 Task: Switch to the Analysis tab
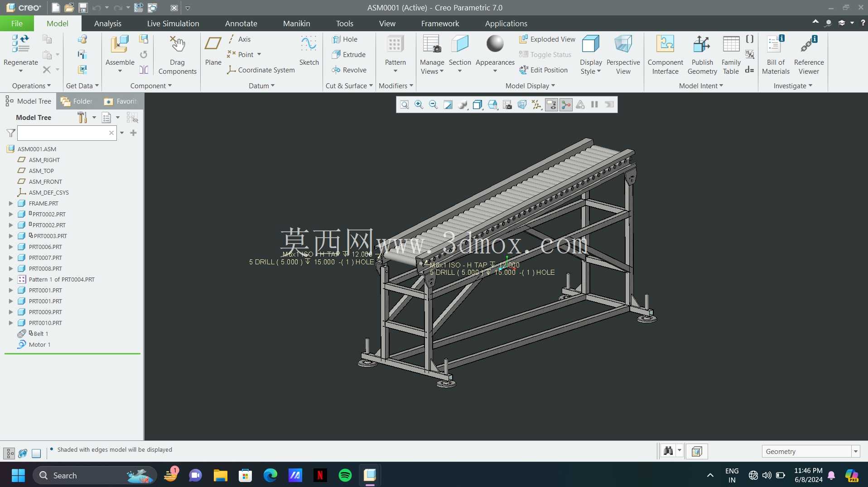(x=108, y=24)
